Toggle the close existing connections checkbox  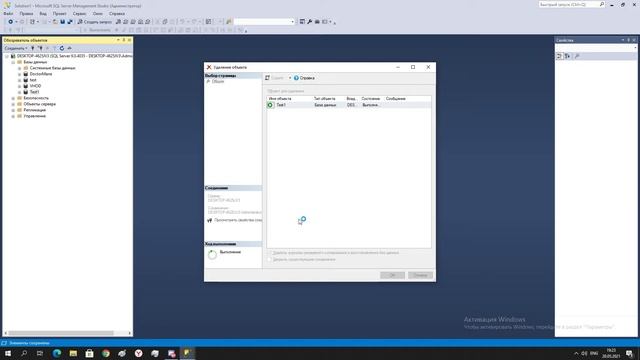point(269,260)
